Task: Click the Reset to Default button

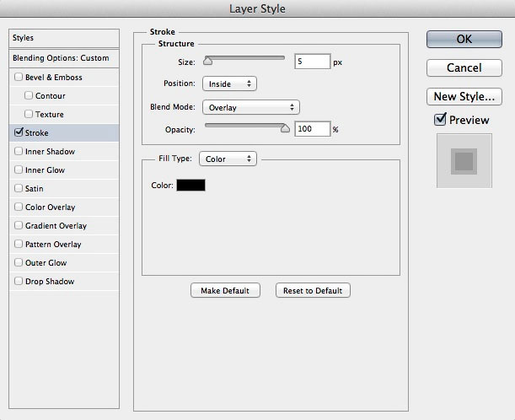Action: click(x=313, y=290)
